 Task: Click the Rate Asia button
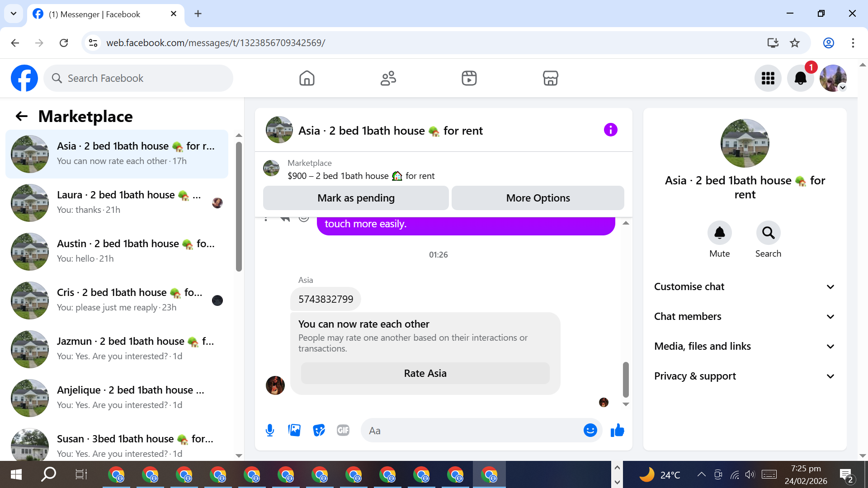pos(425,373)
